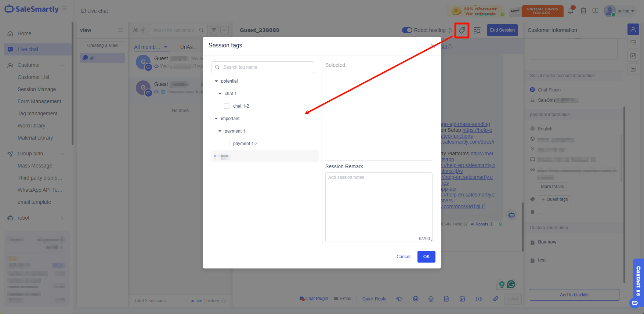
Task: Collapse the important tag group
Action: (216, 119)
